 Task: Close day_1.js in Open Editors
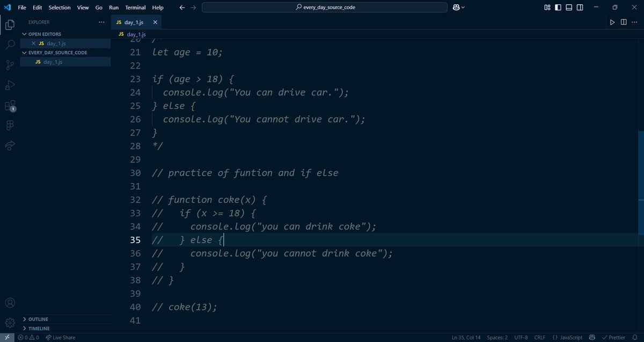(33, 43)
